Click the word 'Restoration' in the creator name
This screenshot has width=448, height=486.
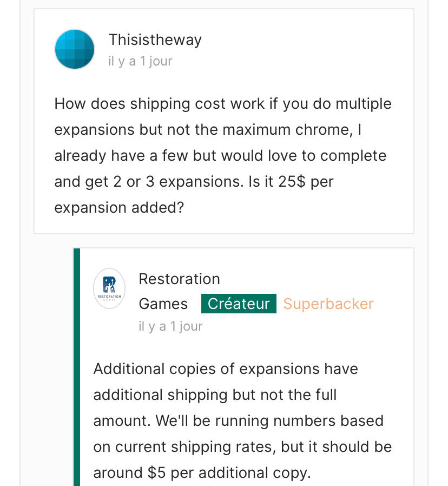click(x=179, y=279)
